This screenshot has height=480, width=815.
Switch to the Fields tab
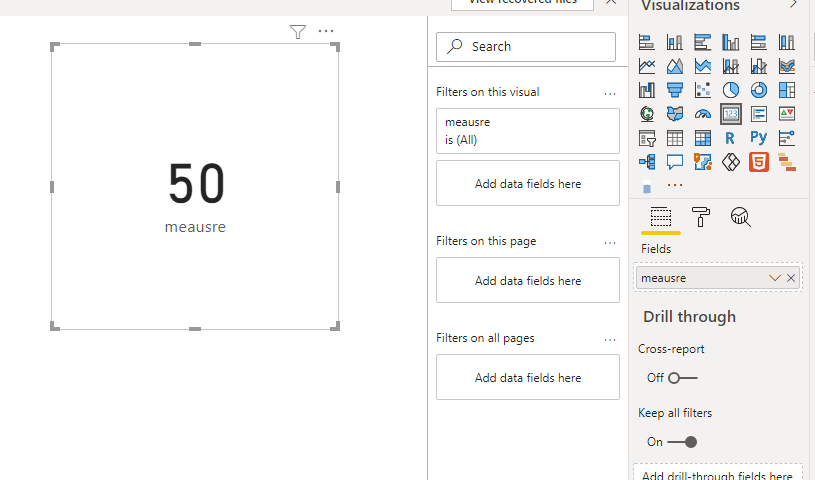coord(661,217)
